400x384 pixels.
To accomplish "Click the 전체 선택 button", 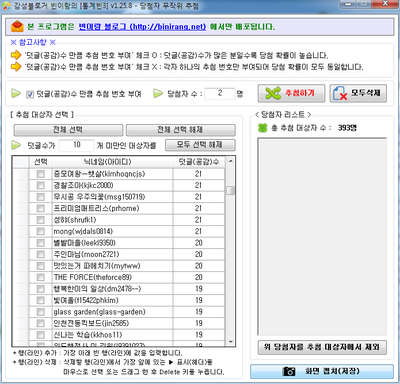I will [68, 130].
